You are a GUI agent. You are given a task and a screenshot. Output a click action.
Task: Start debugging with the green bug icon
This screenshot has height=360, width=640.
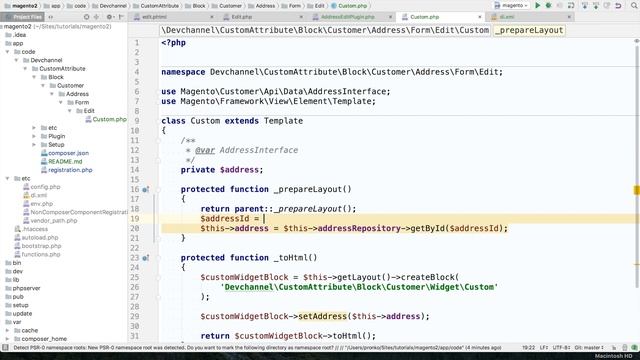[x=549, y=6]
